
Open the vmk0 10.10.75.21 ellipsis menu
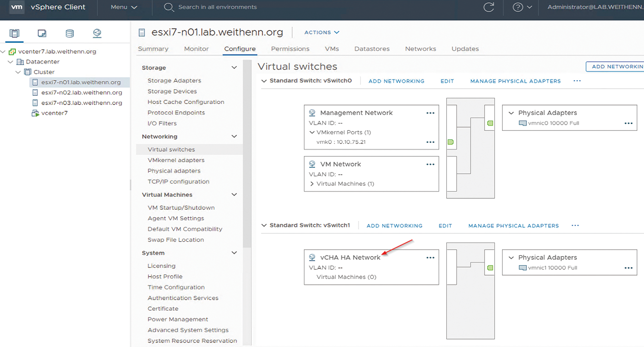click(x=430, y=142)
